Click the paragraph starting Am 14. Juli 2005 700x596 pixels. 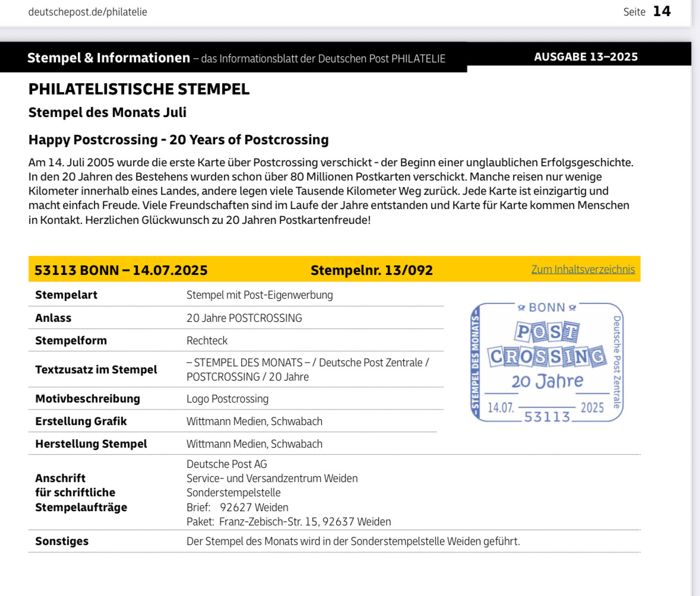pos(331,191)
